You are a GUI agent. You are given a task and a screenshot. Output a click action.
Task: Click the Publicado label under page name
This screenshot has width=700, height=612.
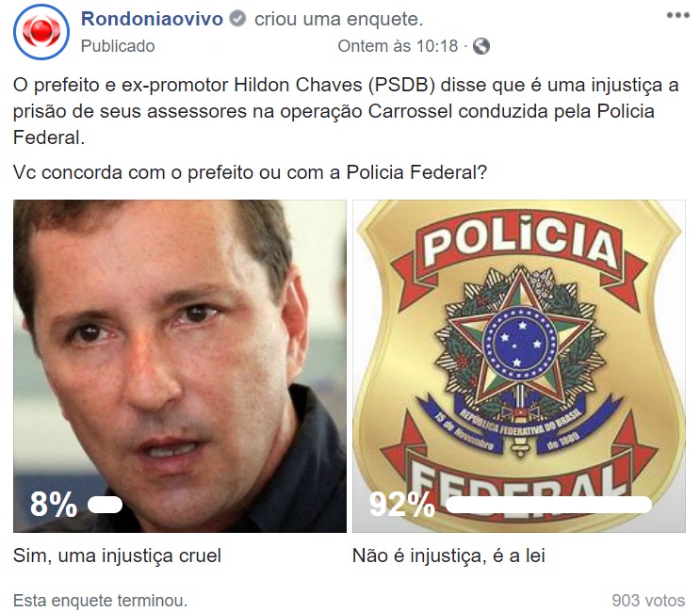tap(118, 46)
